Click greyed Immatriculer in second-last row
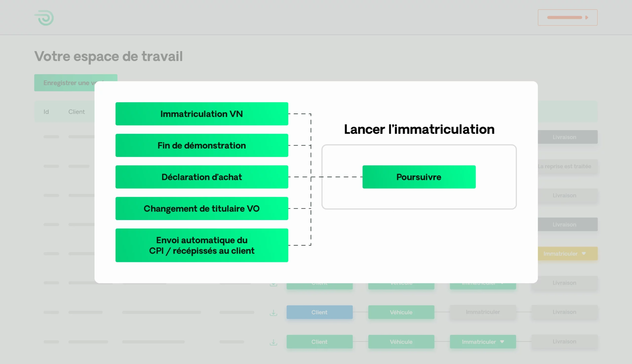 (x=483, y=312)
